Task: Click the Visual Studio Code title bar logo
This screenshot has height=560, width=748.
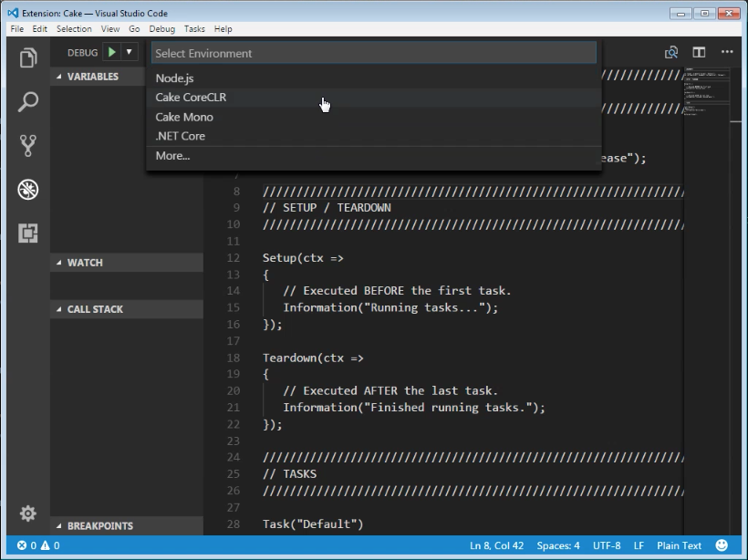Action: click(x=13, y=13)
